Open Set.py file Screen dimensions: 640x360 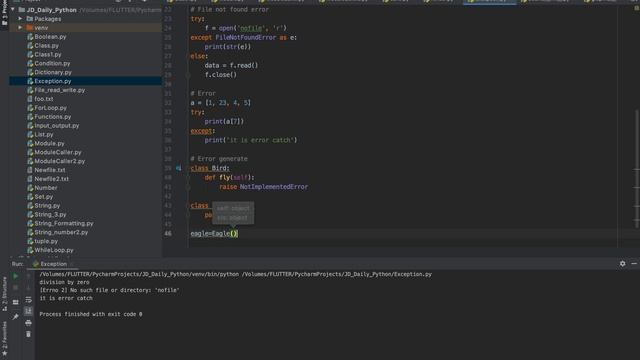click(x=43, y=197)
